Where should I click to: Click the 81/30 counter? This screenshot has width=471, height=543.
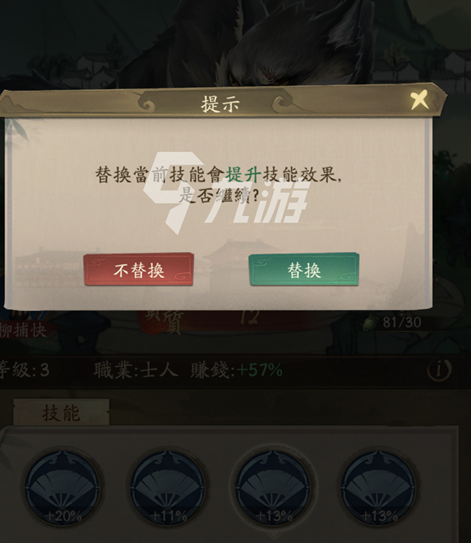click(402, 322)
